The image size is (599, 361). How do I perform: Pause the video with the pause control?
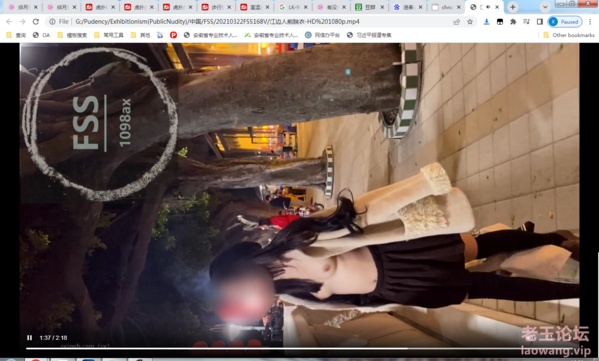pyautogui.click(x=29, y=338)
